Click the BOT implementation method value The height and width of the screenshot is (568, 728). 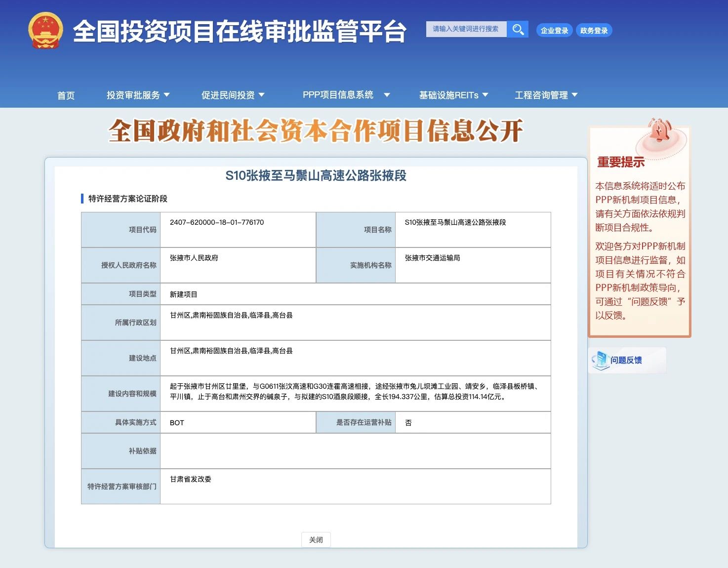(177, 423)
